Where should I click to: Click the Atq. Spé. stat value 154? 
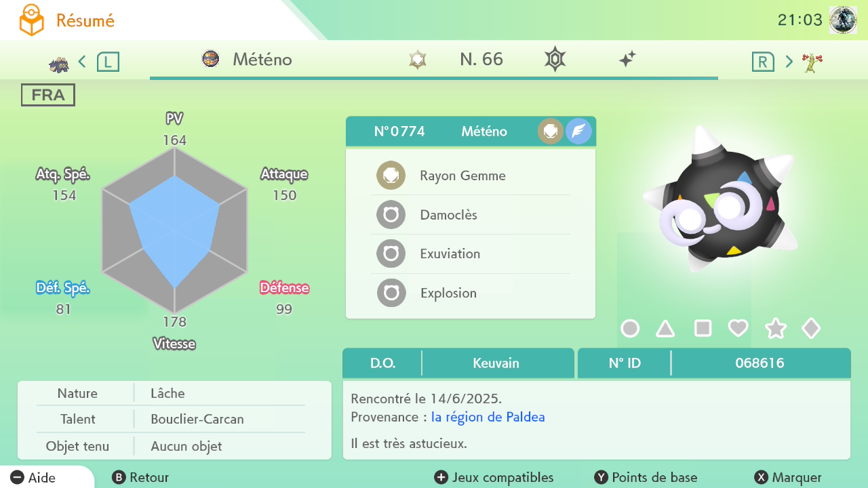tap(64, 195)
